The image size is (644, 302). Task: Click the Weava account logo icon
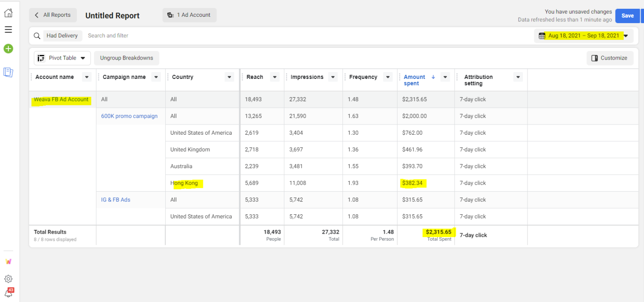[x=8, y=261]
